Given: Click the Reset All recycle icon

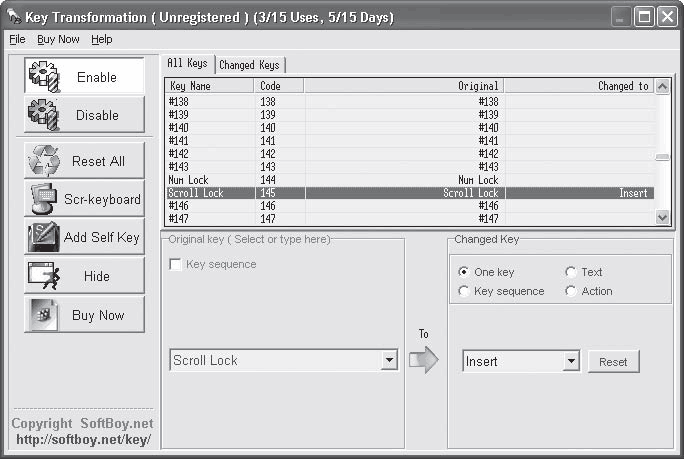Looking at the screenshot, I should (44, 161).
